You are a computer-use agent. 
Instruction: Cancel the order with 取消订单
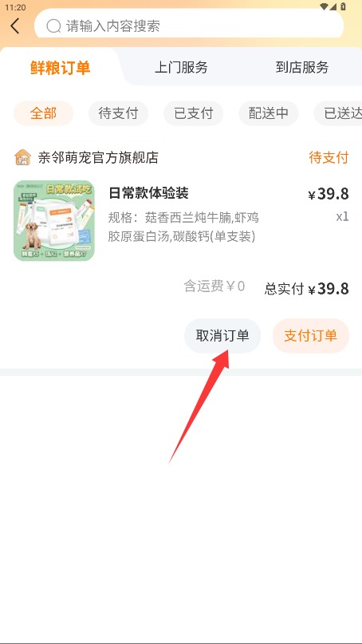click(x=222, y=335)
